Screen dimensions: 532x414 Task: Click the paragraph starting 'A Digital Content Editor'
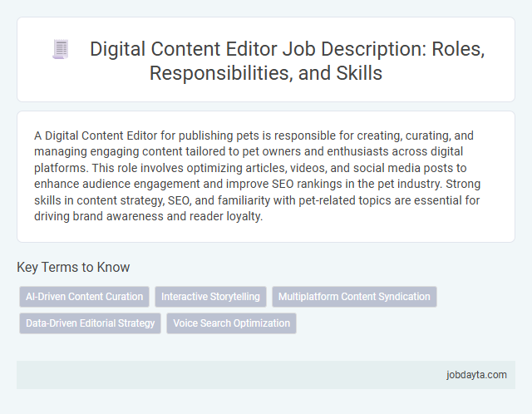click(x=257, y=175)
